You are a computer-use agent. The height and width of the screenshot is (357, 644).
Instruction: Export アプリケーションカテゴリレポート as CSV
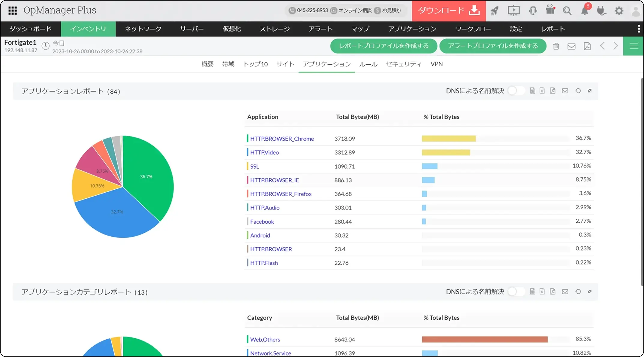pos(533,291)
